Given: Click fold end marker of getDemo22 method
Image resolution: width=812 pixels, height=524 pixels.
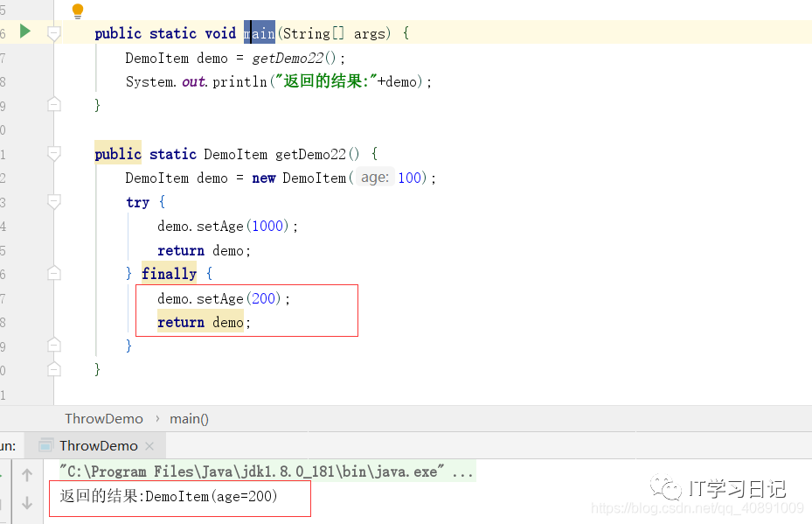Looking at the screenshot, I should coord(54,369).
